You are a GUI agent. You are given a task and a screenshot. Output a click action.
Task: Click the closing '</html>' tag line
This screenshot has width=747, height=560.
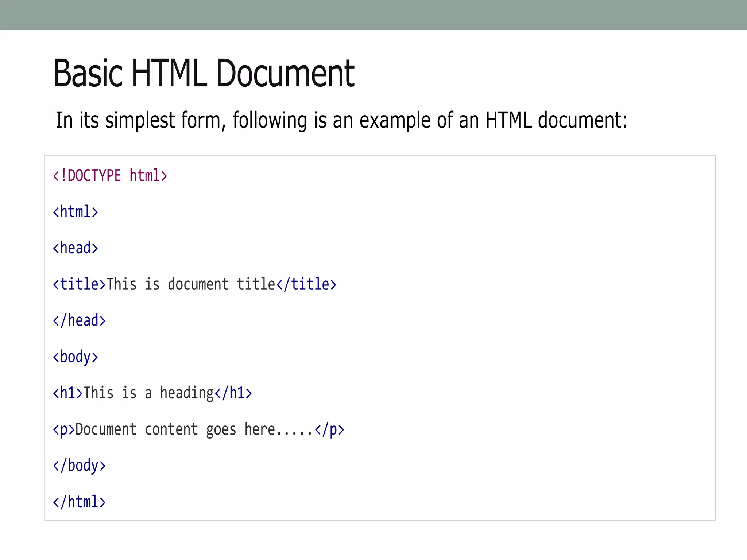(x=79, y=502)
